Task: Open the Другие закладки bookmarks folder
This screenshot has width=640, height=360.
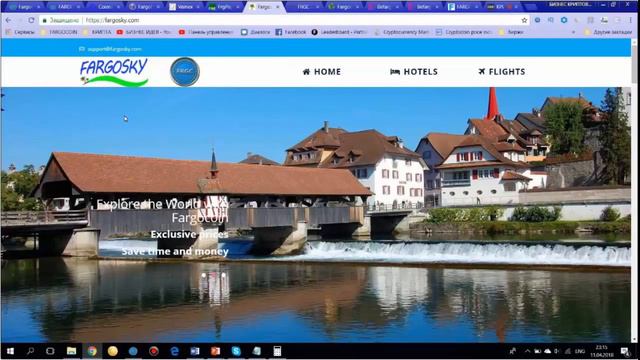Action: point(608,32)
